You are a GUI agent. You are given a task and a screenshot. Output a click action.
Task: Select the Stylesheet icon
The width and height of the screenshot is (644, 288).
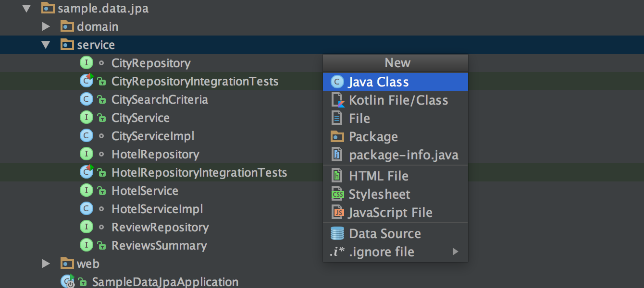tap(337, 194)
